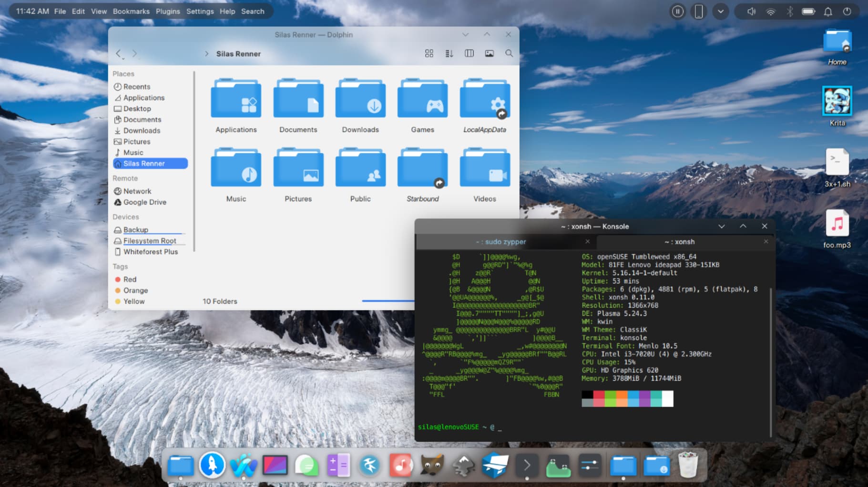Viewport: 868px width, 487px height.
Task: Expand hidden system tray icons
Action: point(720,11)
